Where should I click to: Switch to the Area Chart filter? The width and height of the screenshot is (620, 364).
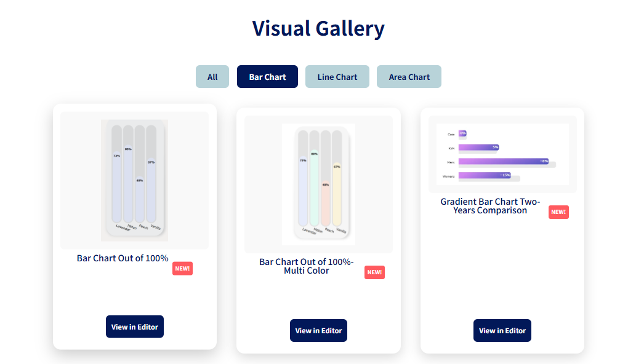tap(409, 77)
